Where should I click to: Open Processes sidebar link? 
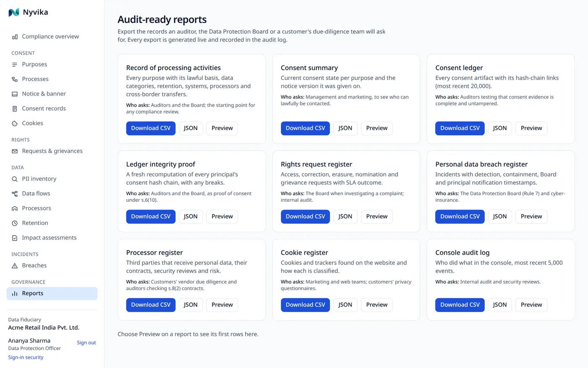click(x=52, y=79)
